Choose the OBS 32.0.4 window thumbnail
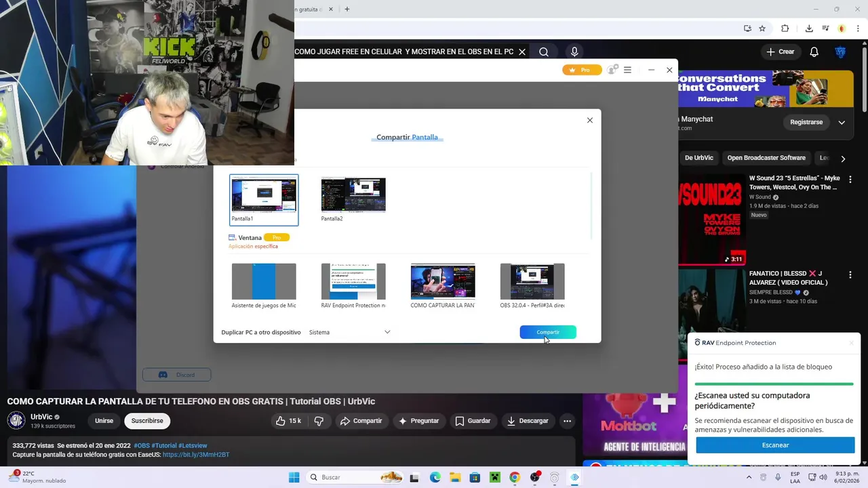This screenshot has width=868, height=488. click(532, 286)
